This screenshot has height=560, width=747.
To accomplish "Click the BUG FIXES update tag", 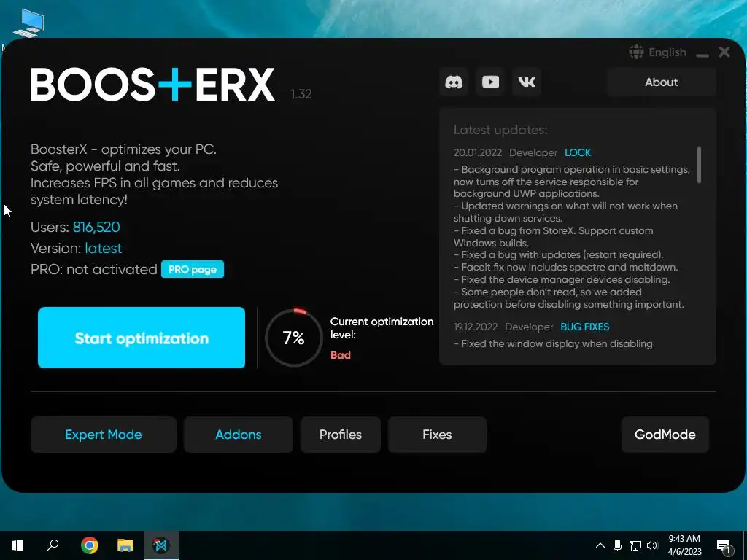I will pos(584,327).
